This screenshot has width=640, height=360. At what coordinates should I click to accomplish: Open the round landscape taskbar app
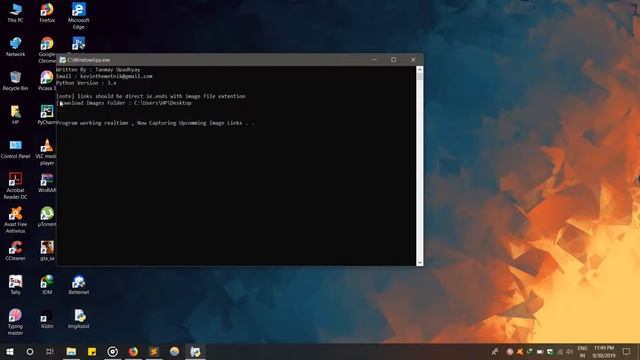click(x=174, y=351)
